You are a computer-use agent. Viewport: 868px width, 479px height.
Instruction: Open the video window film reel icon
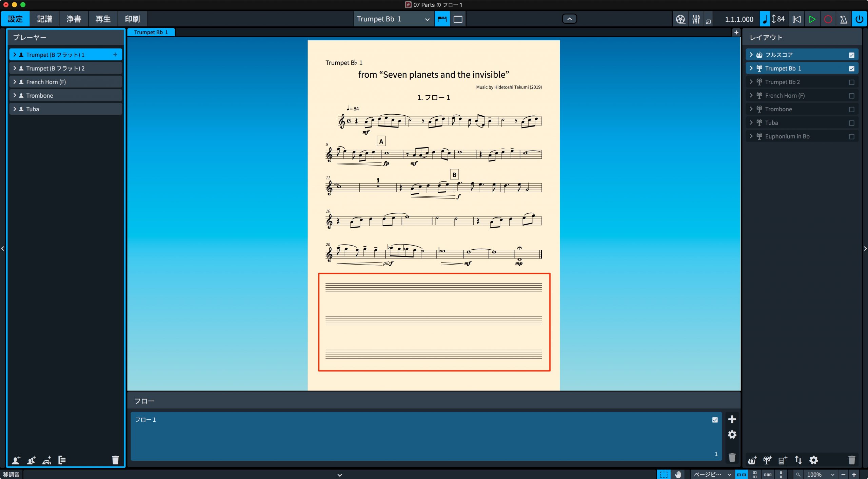click(680, 19)
